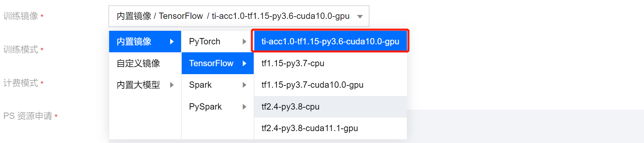Image resolution: width=644 pixels, height=143 pixels.
Task: Choose 自定义镜像 option
Action: 138,63
